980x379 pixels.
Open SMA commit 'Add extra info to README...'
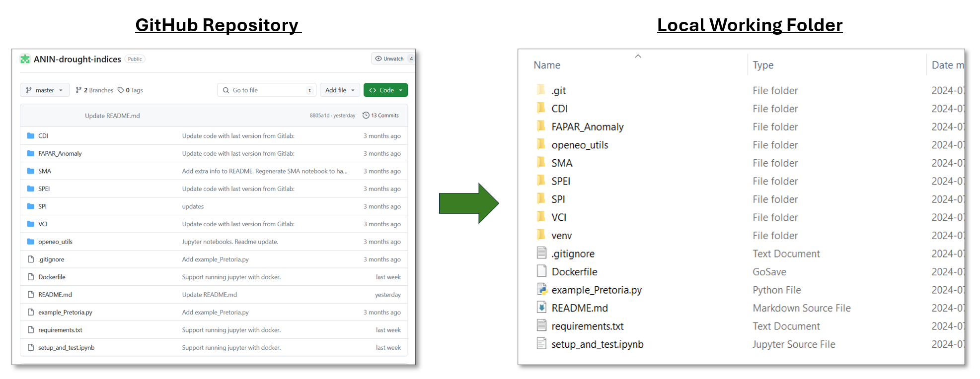(x=265, y=171)
